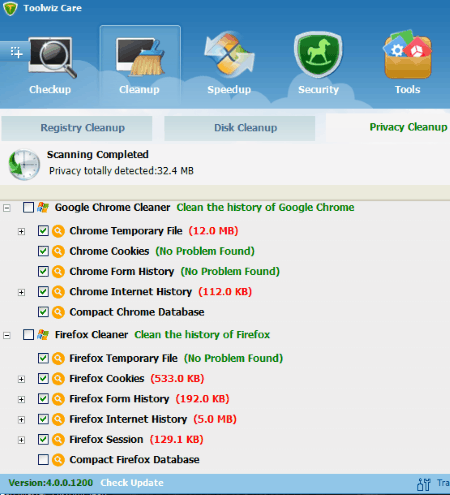Click the Google Chrome Cleaner group icon

(x=43, y=207)
